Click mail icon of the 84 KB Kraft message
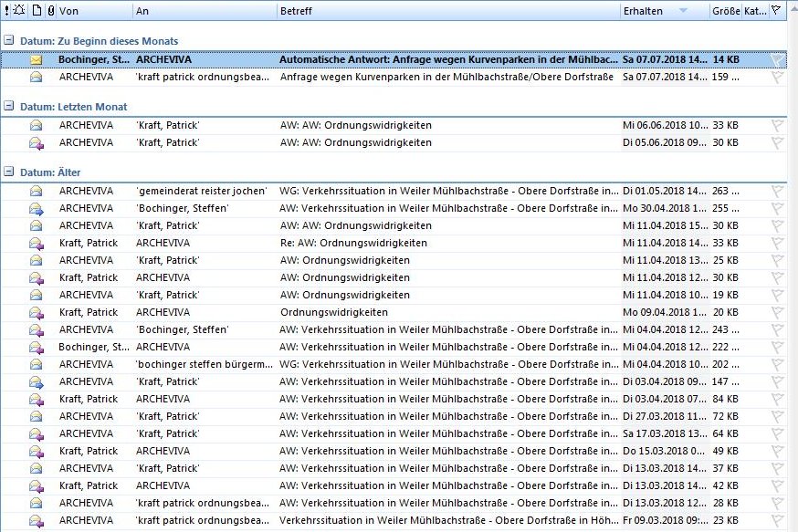This screenshot has width=798, height=532. (37, 399)
